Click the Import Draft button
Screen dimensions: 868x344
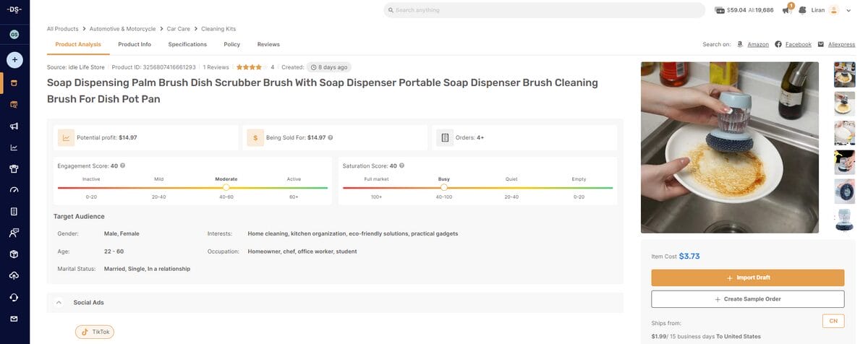point(747,278)
